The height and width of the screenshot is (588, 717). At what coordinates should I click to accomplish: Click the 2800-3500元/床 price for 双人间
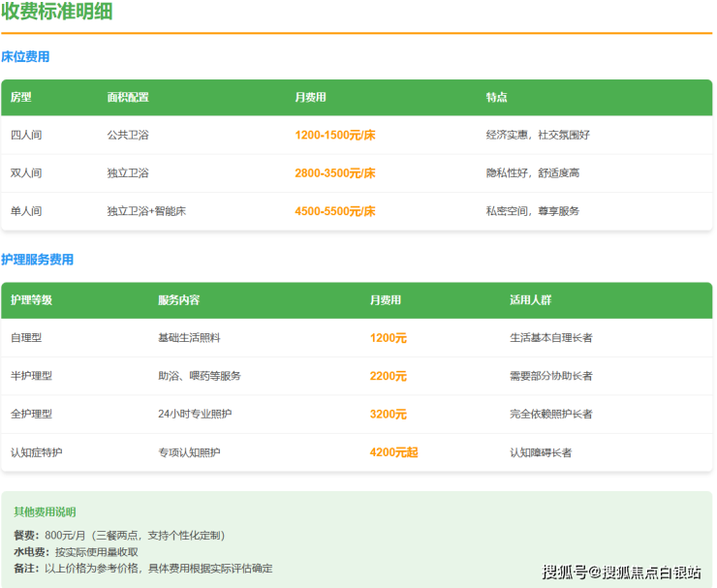tap(334, 172)
